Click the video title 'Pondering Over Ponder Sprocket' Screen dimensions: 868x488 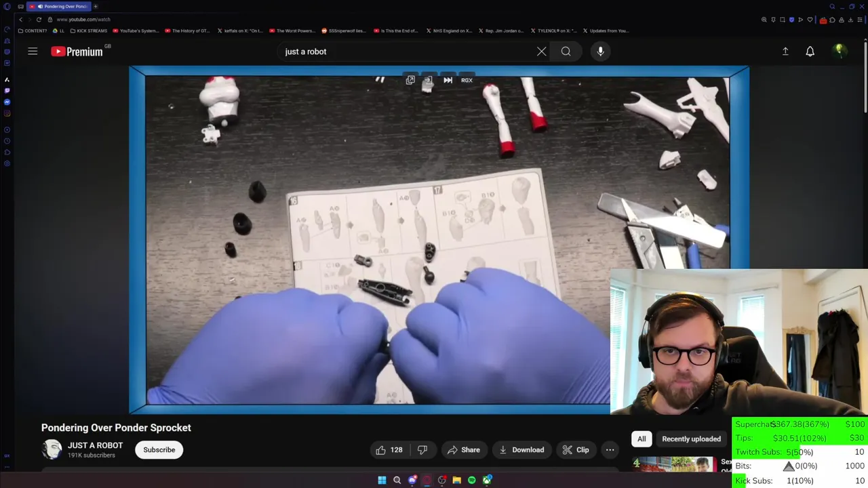(116, 428)
